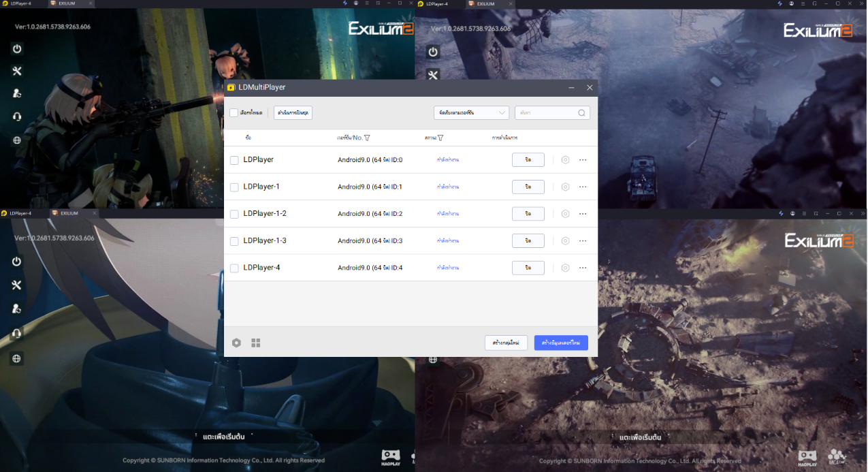The image size is (868, 472).
Task: Open settings gear for LDPlayer row
Action: (x=565, y=159)
